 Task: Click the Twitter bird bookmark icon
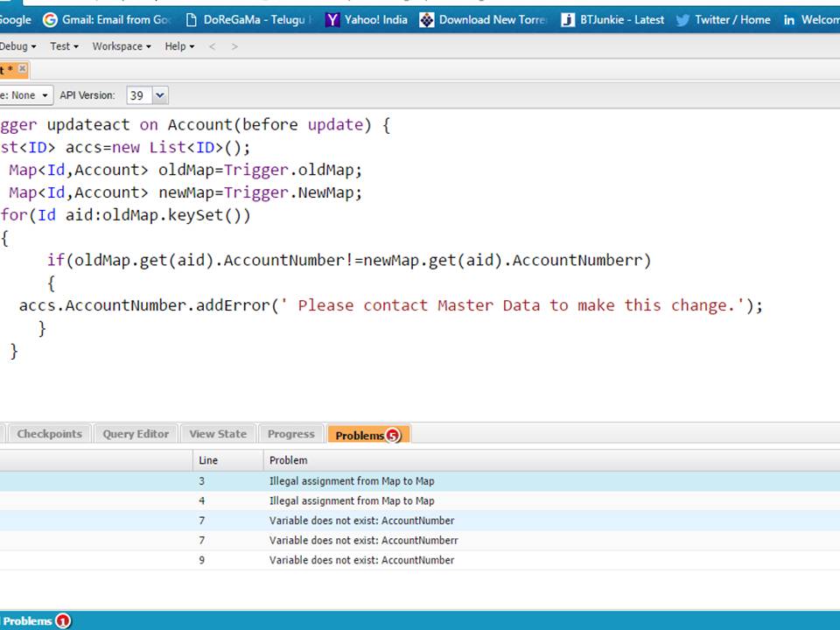click(682, 19)
